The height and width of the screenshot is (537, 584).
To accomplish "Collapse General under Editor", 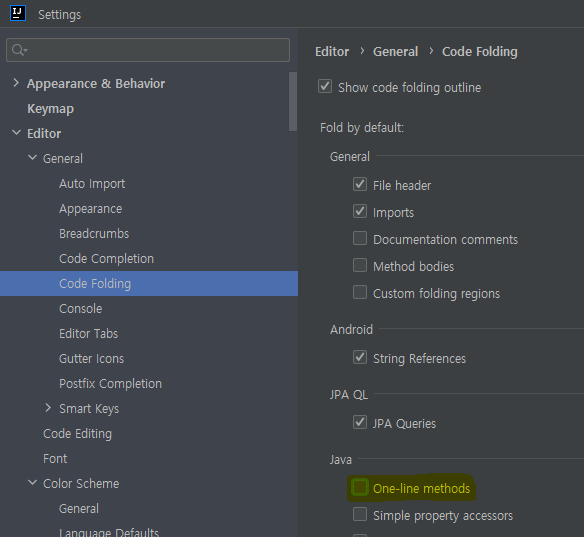I will click(32, 158).
